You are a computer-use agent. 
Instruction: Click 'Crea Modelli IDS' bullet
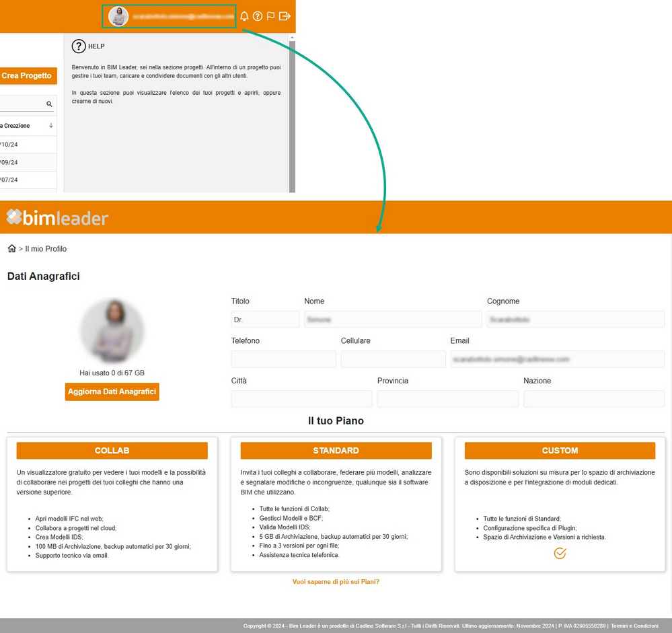59,537
